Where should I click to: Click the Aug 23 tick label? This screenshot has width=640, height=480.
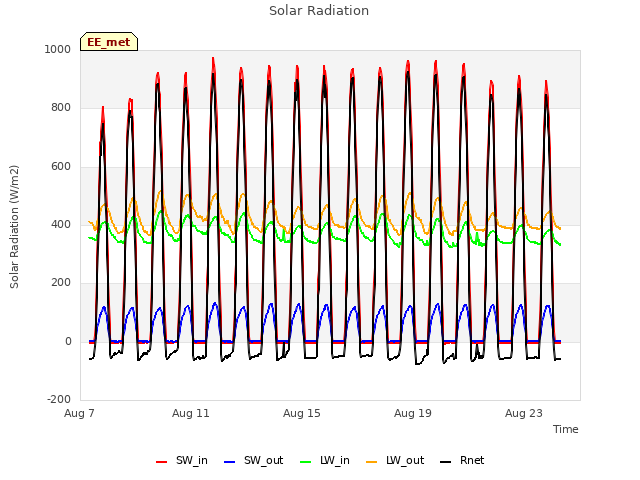point(524,413)
